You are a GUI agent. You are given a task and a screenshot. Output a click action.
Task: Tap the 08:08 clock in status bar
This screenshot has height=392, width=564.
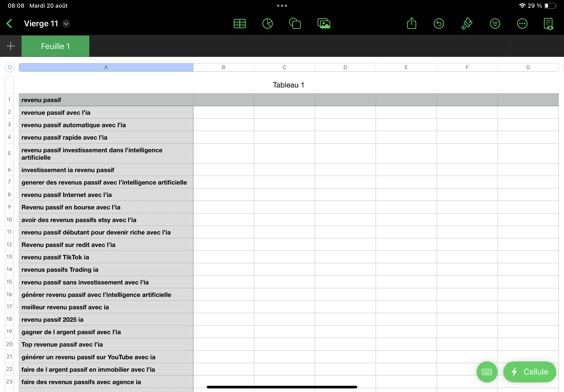click(x=16, y=6)
